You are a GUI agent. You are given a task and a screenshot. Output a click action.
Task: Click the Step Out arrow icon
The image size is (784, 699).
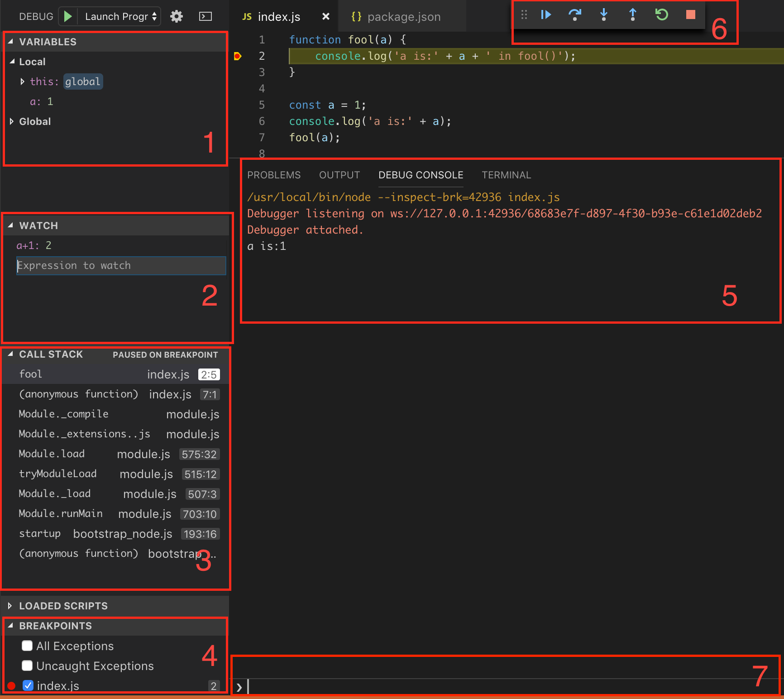633,15
